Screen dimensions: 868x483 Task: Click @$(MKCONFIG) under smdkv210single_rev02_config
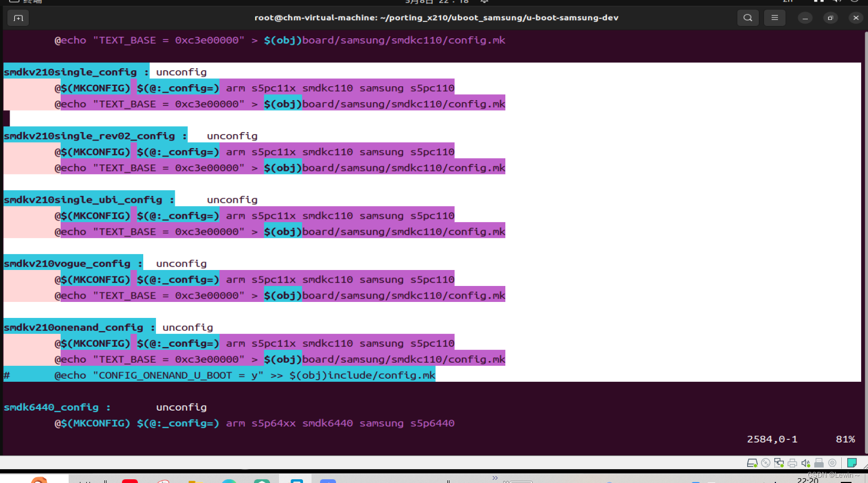click(92, 152)
